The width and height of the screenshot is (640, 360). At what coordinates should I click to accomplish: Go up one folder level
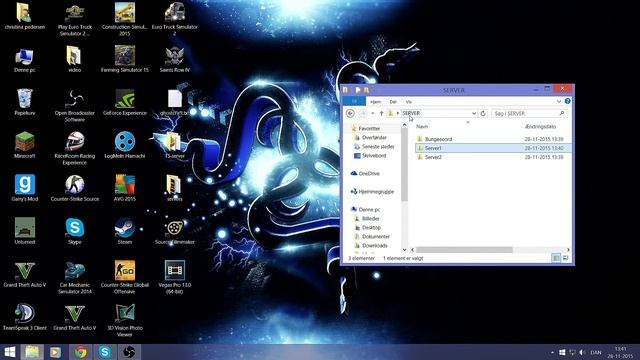click(x=381, y=113)
